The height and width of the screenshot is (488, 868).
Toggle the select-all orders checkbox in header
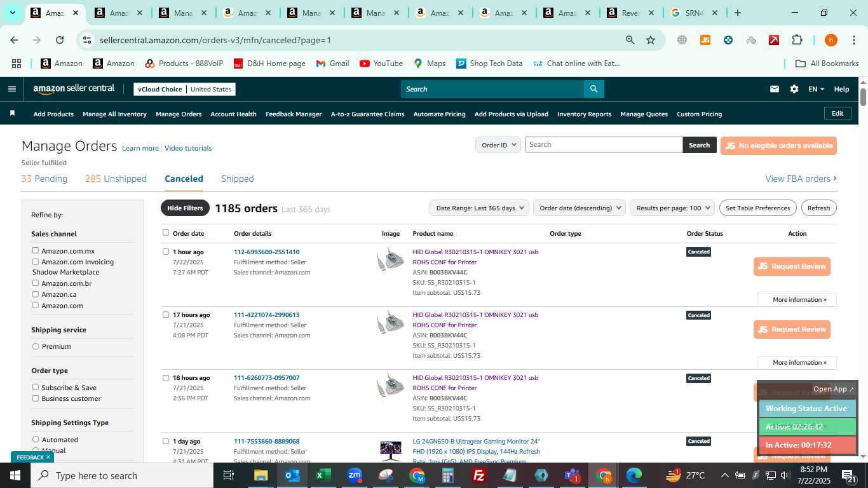166,233
